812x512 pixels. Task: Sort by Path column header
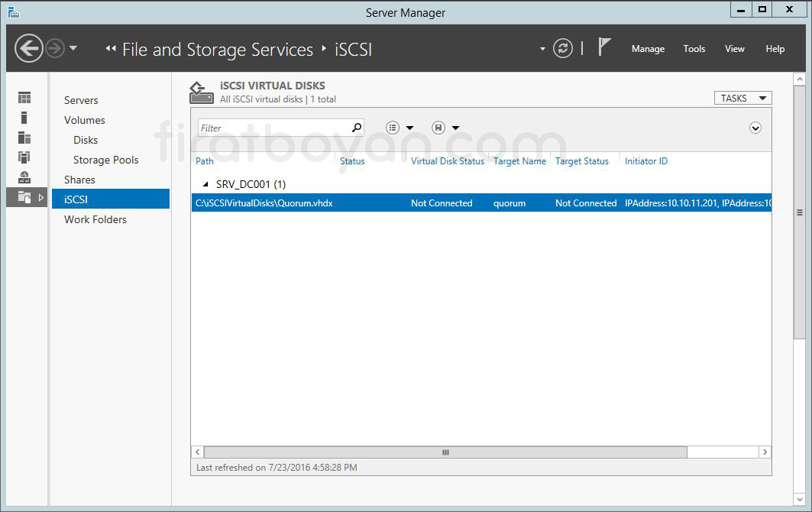coord(205,161)
